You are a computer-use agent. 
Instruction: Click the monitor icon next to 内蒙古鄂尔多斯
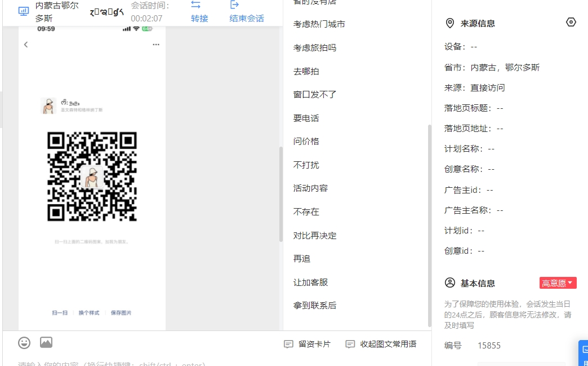click(x=24, y=11)
